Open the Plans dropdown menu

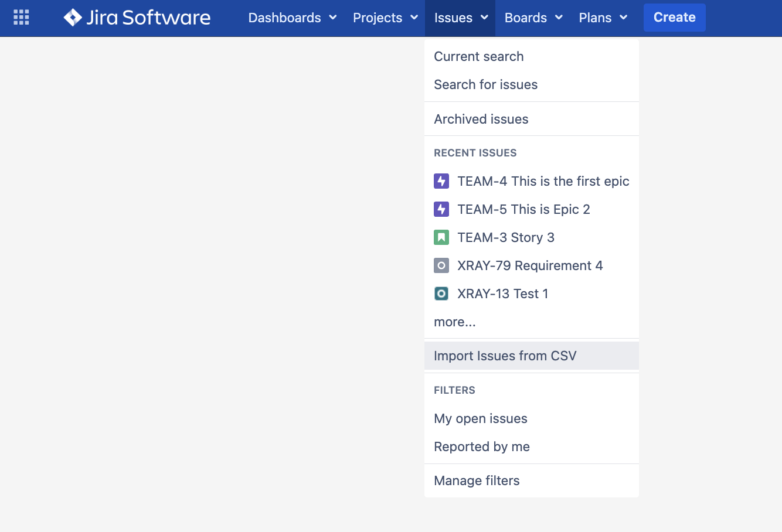[x=603, y=18]
